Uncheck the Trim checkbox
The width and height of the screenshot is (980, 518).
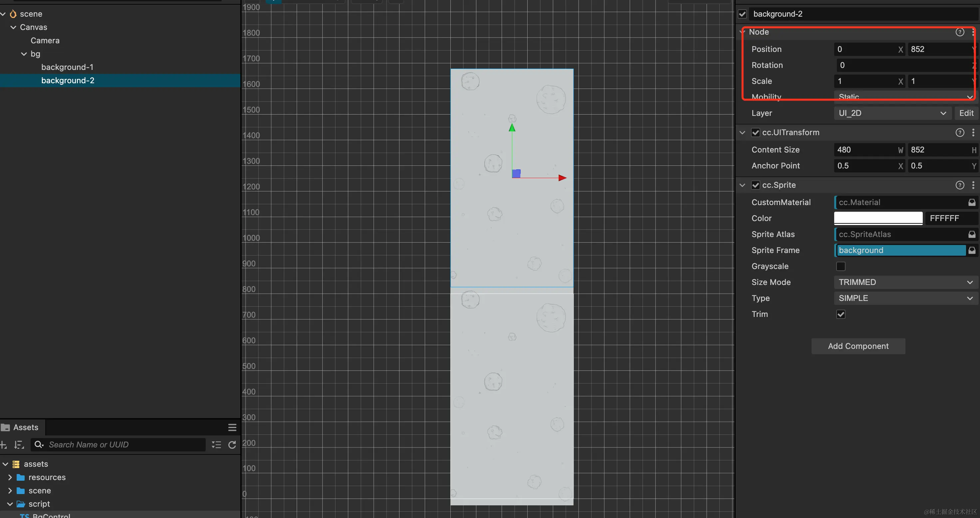tap(841, 314)
